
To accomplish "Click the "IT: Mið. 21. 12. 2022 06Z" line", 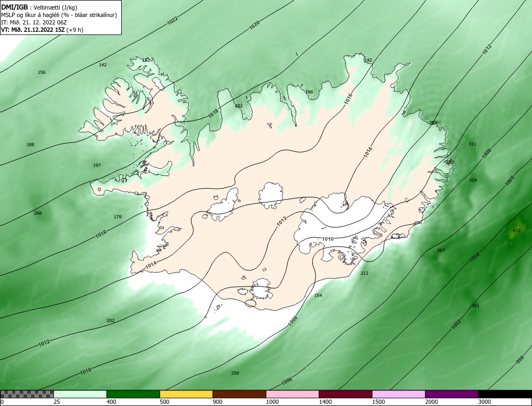I will (34, 22).
